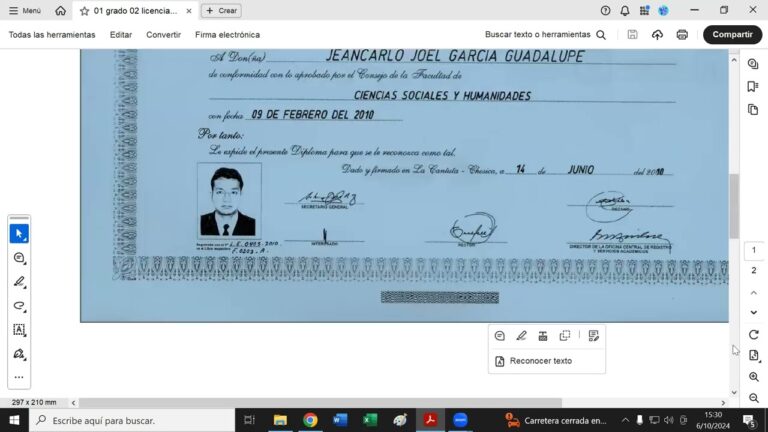The width and height of the screenshot is (768, 432).
Task: Open the AI assistant panel icon in right sidebar
Action: pyautogui.click(x=753, y=64)
